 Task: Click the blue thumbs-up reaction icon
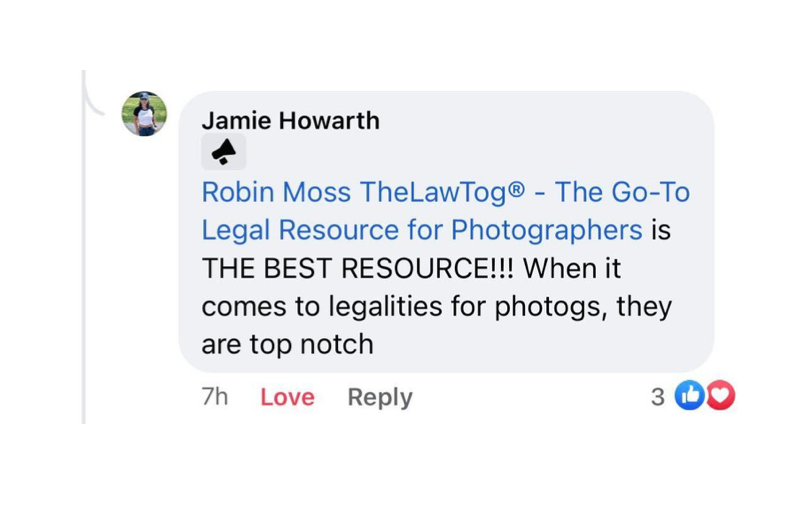coord(689,396)
